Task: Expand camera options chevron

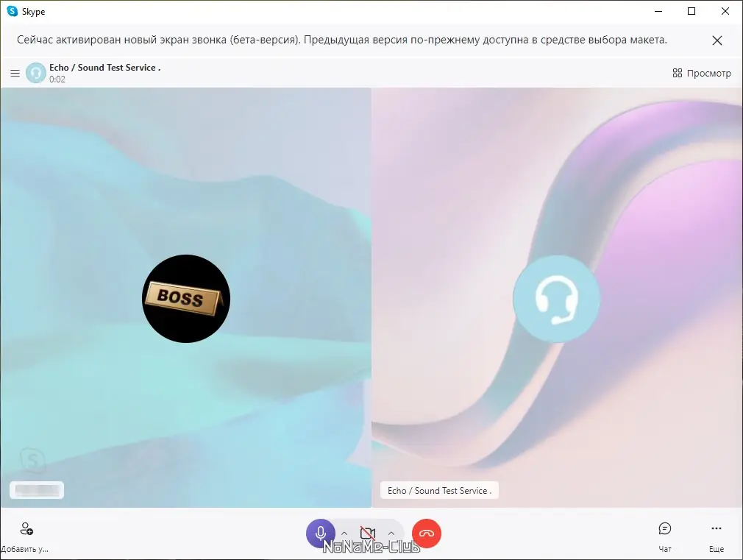Action: pos(391,534)
